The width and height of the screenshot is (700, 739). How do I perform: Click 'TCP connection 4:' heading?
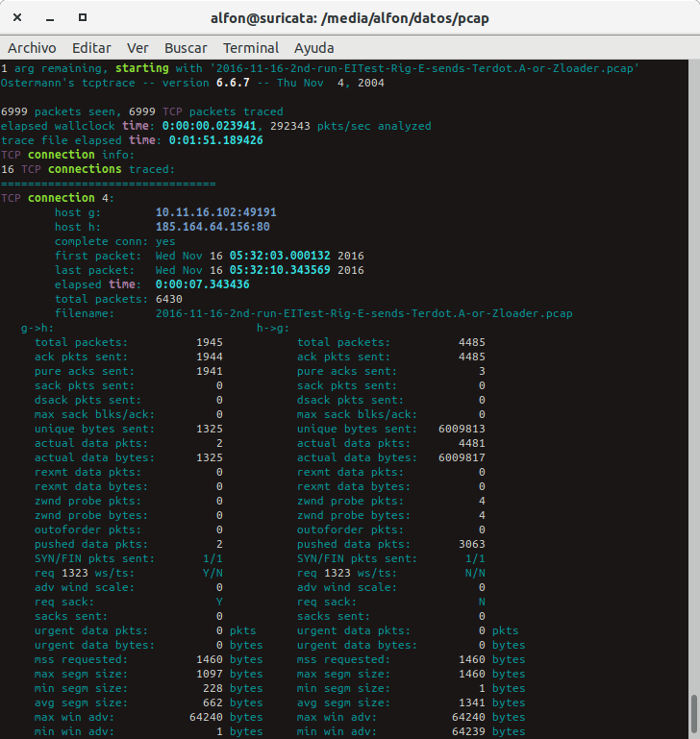(x=58, y=198)
